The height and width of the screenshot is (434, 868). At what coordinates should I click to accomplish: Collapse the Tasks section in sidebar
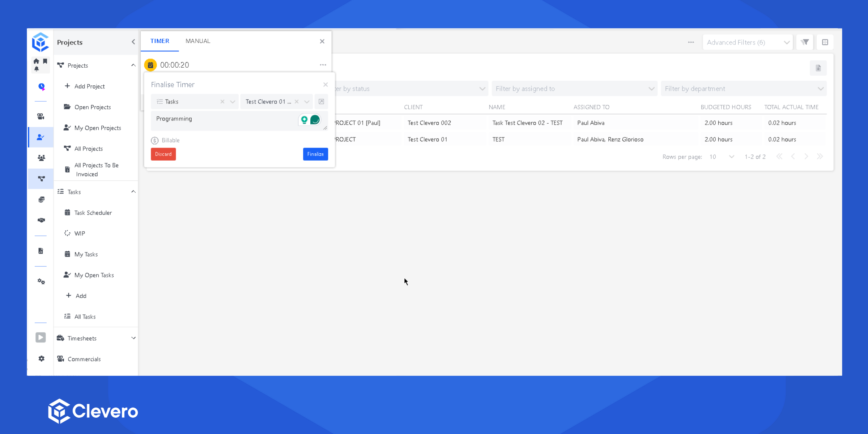(133, 192)
